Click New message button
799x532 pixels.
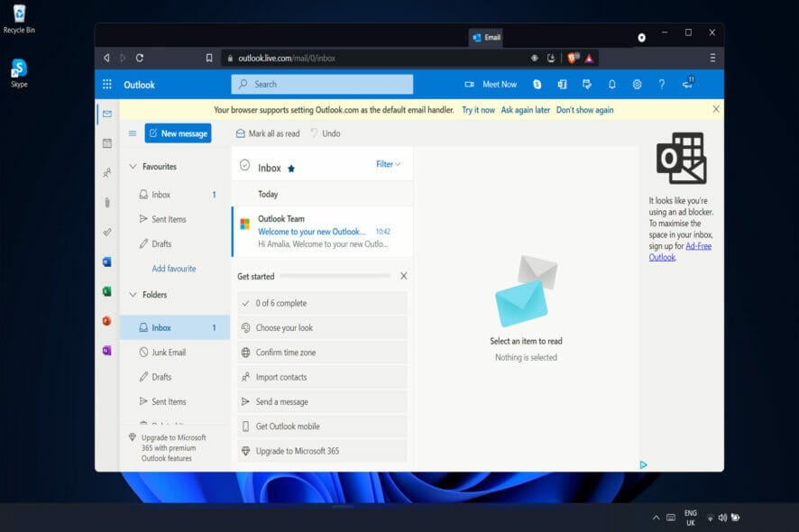point(178,133)
